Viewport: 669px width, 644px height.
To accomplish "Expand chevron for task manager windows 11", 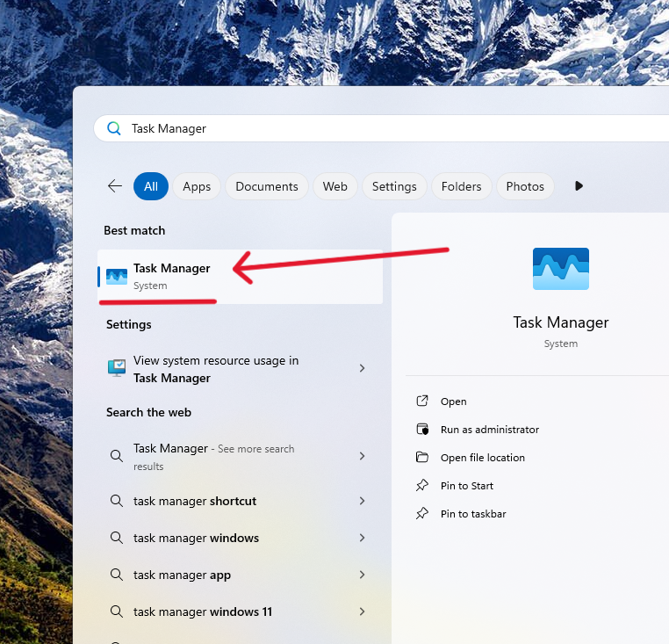I will pos(363,611).
